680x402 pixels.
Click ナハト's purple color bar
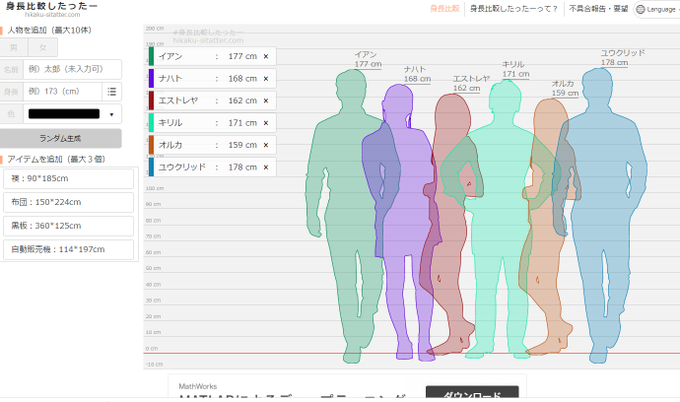151,78
